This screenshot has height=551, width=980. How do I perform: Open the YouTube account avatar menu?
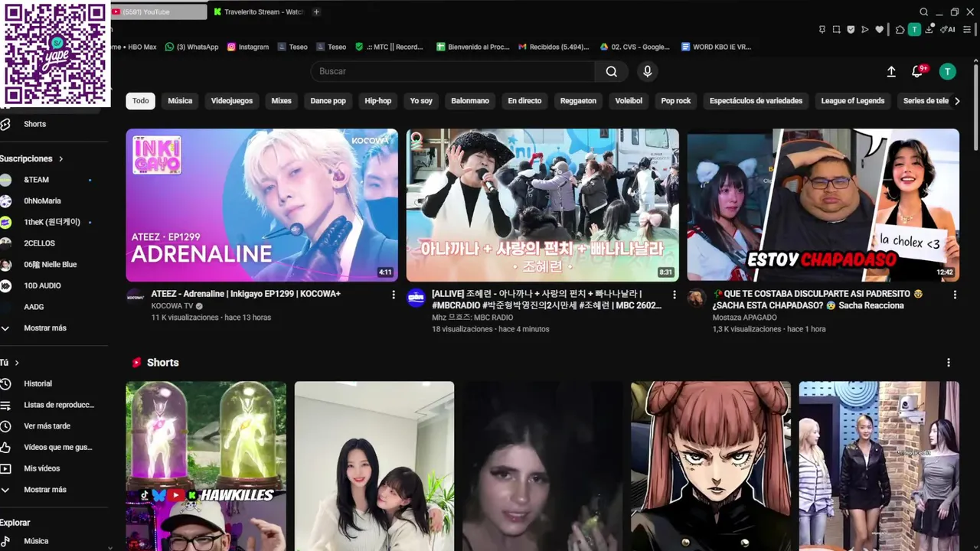tap(948, 71)
